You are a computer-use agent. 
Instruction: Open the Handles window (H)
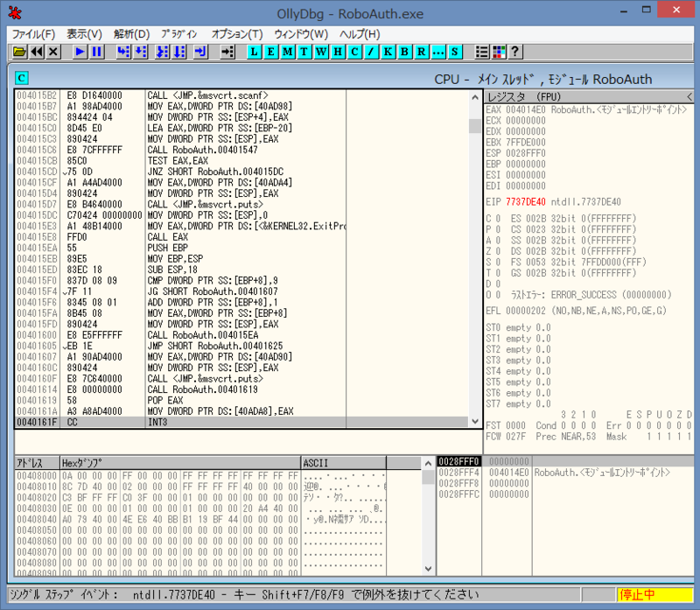(x=338, y=52)
